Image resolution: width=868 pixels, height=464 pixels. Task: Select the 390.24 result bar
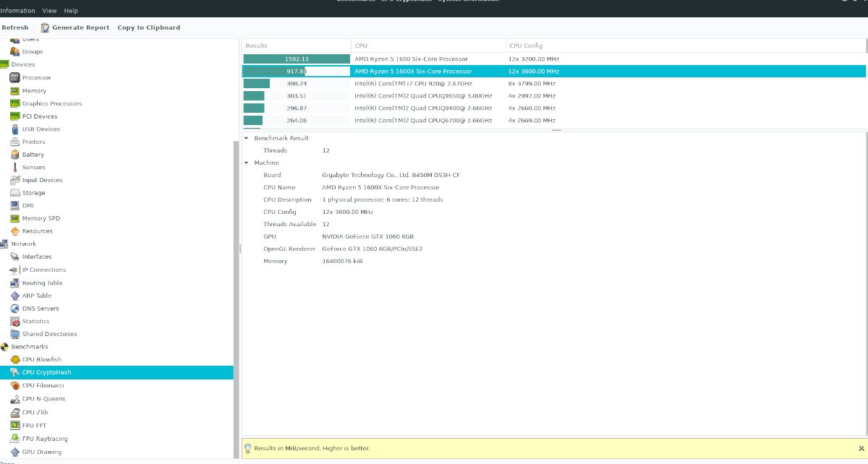tap(297, 84)
